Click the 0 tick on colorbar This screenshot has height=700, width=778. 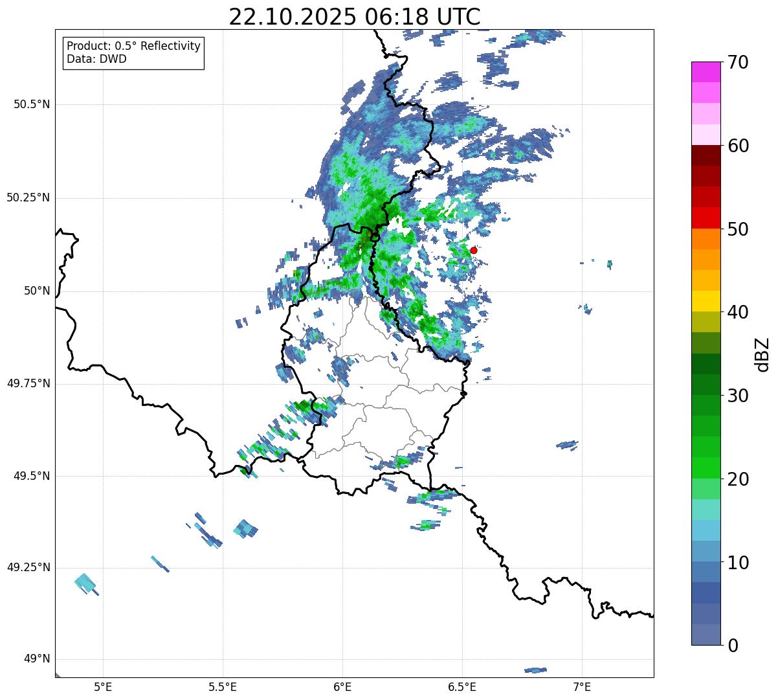pos(733,646)
